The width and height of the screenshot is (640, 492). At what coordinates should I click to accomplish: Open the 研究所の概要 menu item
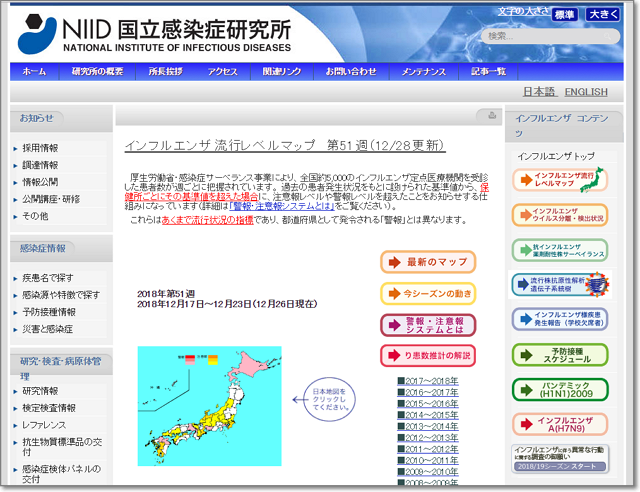97,72
